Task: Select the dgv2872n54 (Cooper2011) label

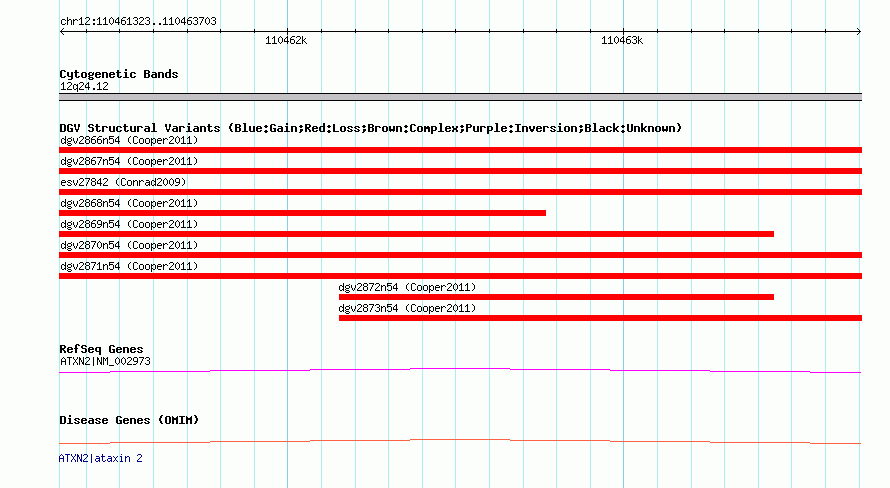Action: point(407,287)
